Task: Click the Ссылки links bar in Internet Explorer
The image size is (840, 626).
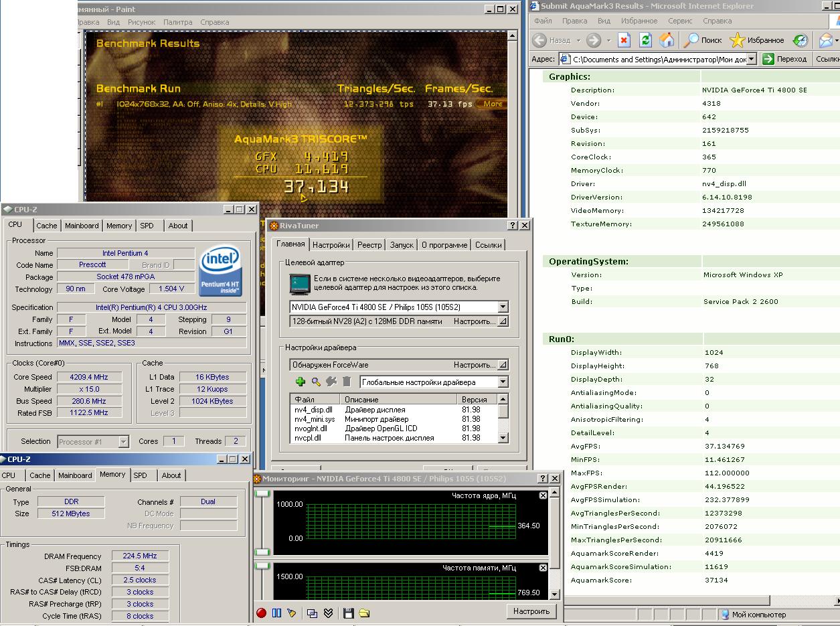Action: click(x=827, y=59)
